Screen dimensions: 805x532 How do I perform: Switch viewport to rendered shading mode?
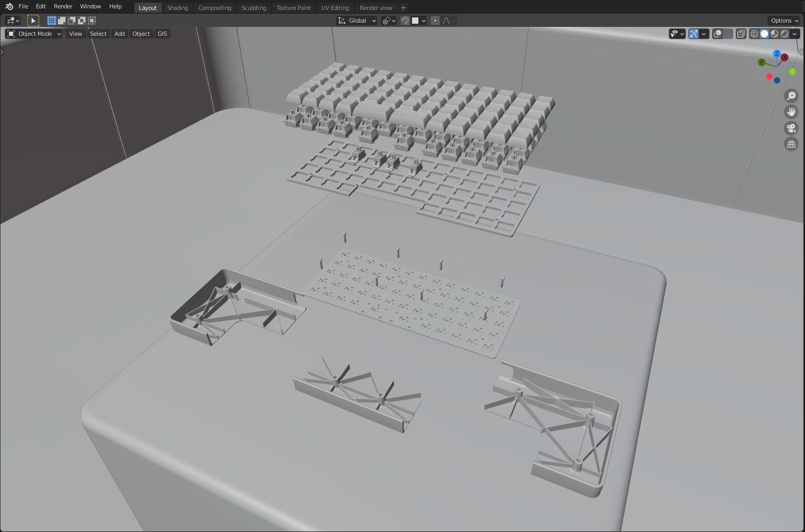784,34
